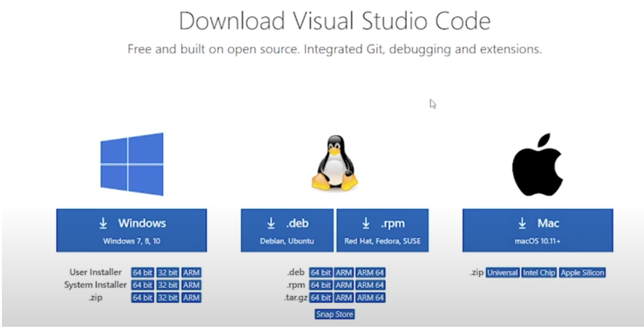The width and height of the screenshot is (644, 328).
Task: Open the Linux .rpm ARM 64 link
Action: (x=371, y=285)
